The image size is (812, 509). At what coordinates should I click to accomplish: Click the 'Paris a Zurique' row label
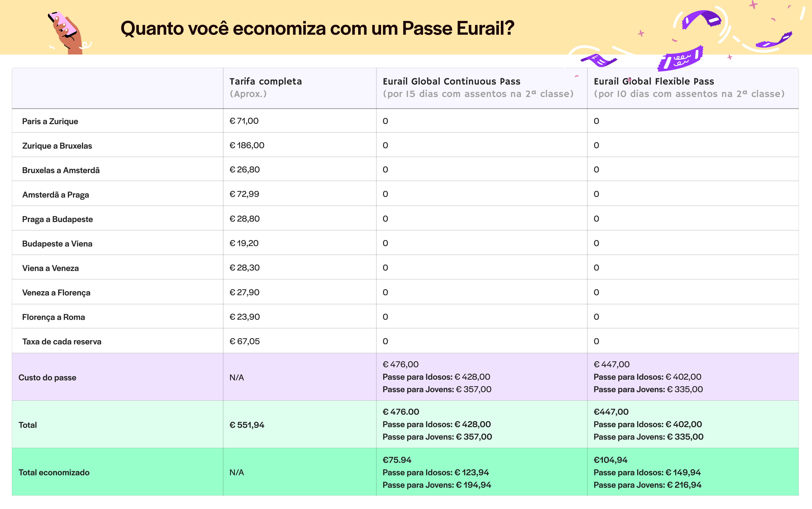[50, 121]
